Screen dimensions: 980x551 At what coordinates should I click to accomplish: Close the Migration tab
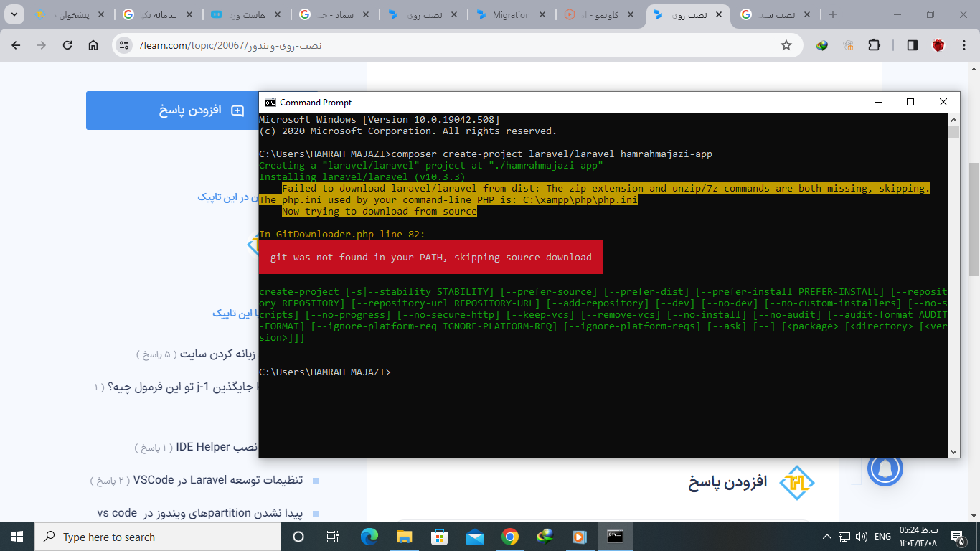pyautogui.click(x=542, y=14)
